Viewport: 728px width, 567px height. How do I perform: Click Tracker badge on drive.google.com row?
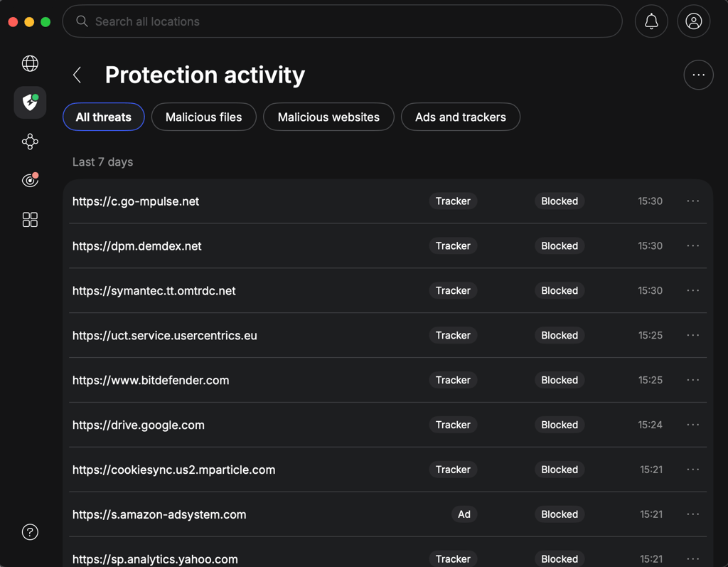pos(453,425)
